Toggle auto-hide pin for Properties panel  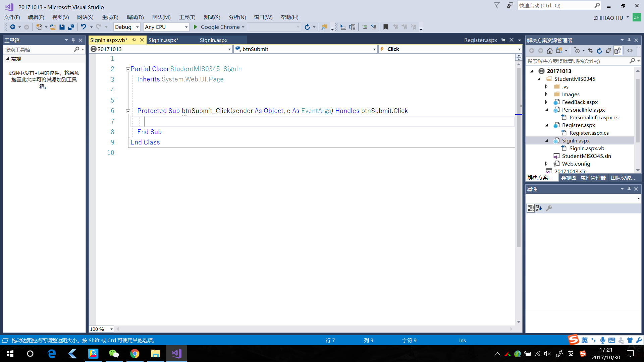(629, 189)
